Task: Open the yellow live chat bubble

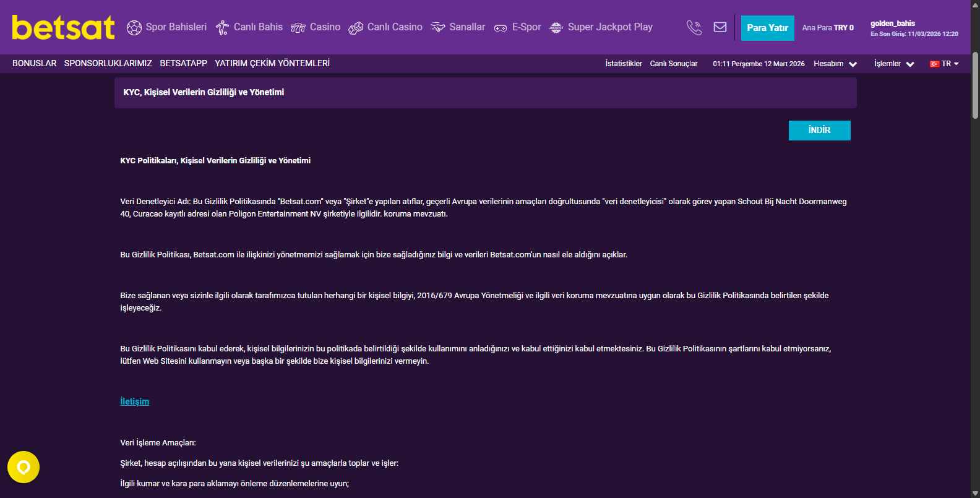Action: tap(24, 467)
